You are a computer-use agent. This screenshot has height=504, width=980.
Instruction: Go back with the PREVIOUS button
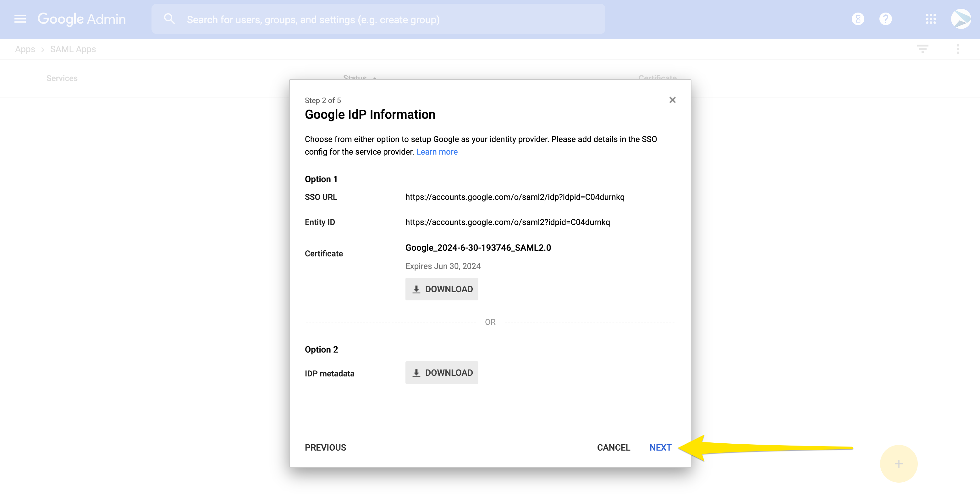[325, 447]
